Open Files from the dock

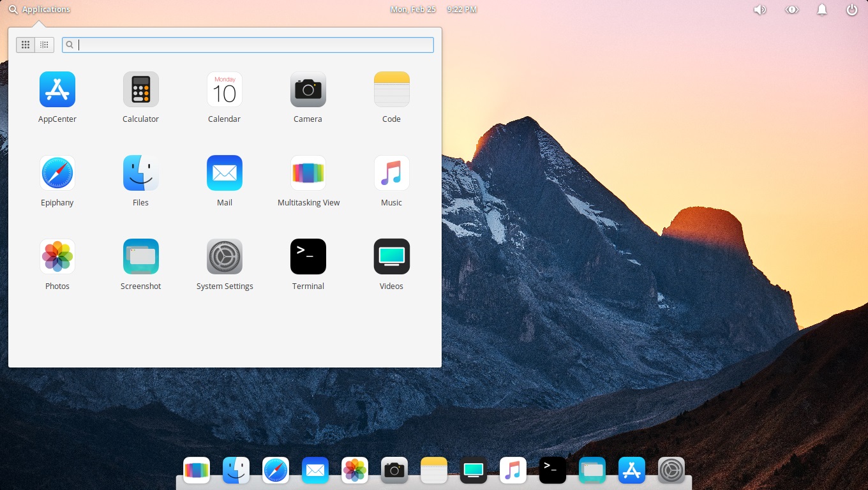(x=236, y=471)
